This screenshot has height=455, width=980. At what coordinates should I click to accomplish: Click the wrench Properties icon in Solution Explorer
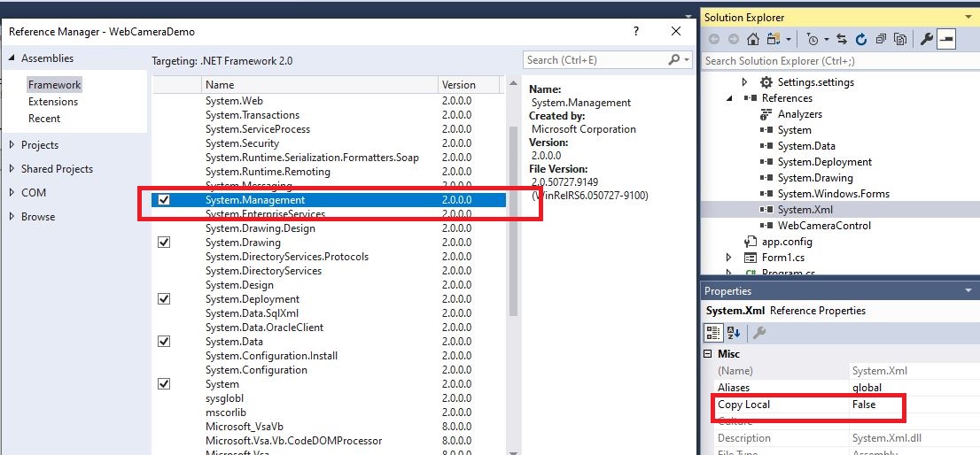pyautogui.click(x=927, y=39)
